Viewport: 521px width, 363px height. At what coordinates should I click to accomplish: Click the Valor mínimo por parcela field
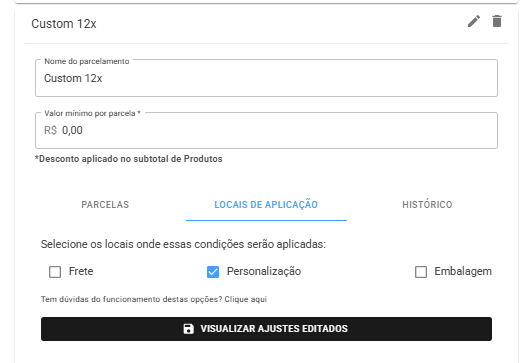point(266,130)
